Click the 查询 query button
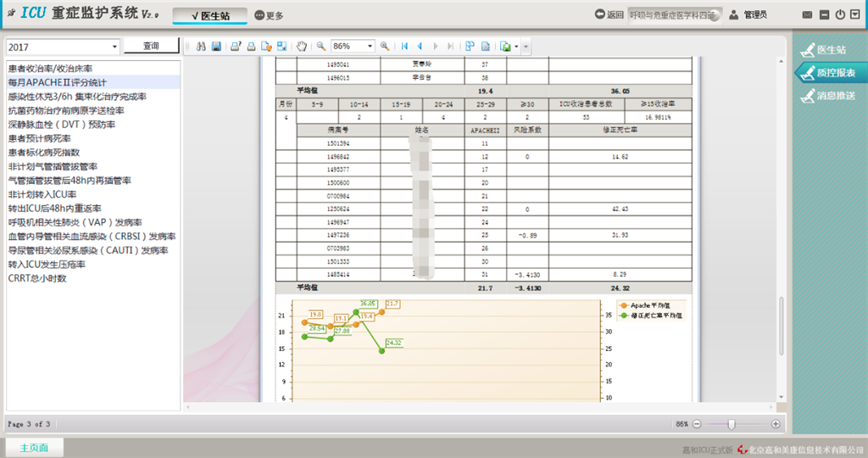Image resolution: width=868 pixels, height=458 pixels. (151, 46)
